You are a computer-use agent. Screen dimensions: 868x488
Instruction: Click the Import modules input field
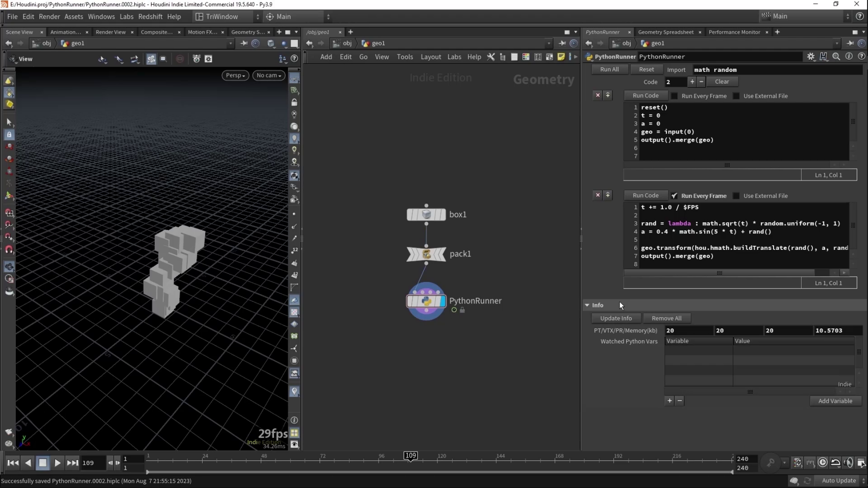[777, 70]
